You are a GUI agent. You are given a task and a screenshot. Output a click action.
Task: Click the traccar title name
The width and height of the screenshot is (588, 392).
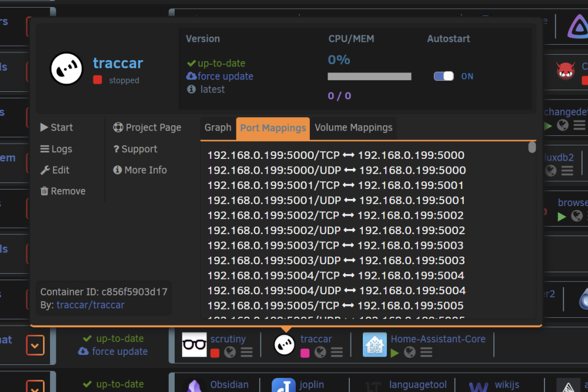click(x=118, y=63)
